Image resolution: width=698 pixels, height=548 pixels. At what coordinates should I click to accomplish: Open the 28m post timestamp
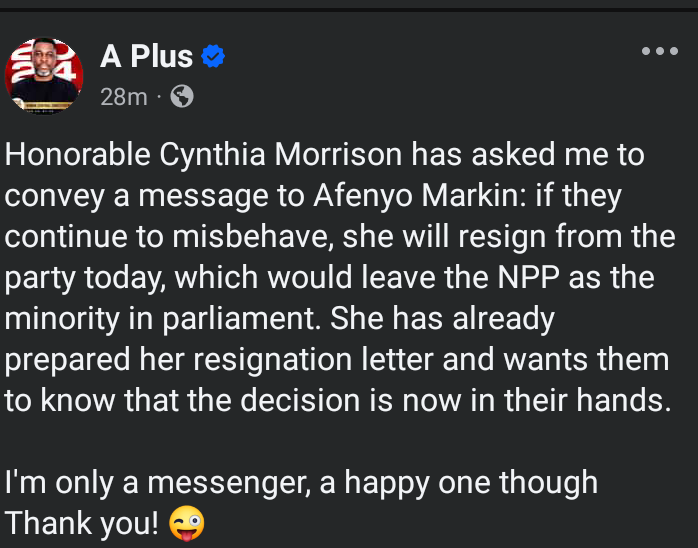click(123, 97)
